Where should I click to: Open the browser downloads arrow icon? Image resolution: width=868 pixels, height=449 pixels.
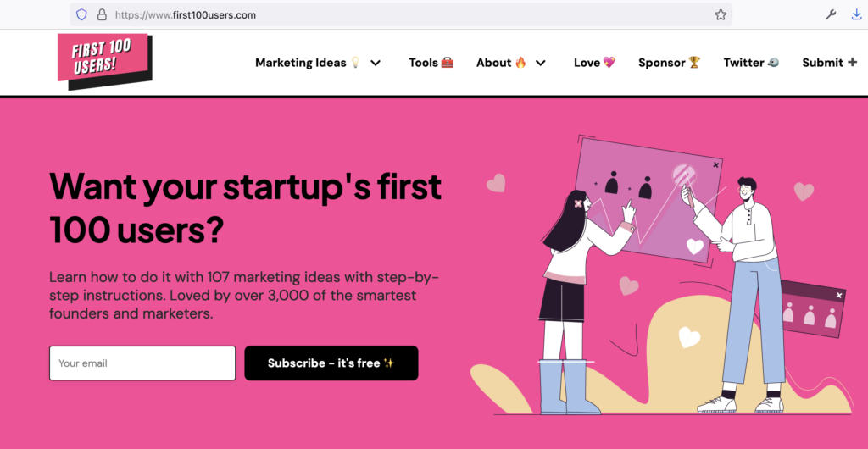click(856, 15)
